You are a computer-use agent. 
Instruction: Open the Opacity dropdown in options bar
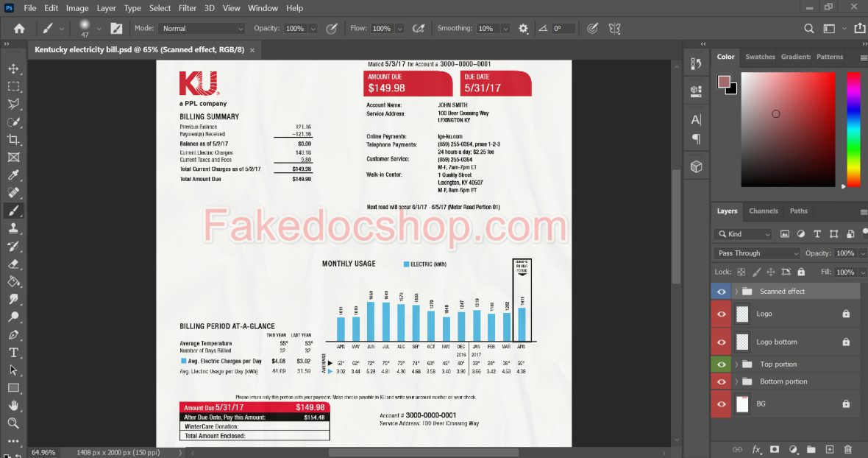313,28
